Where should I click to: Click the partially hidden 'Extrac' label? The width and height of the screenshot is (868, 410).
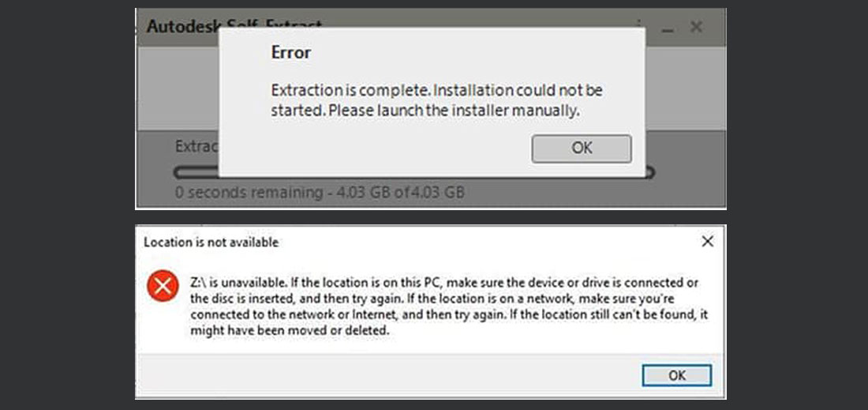tap(197, 147)
